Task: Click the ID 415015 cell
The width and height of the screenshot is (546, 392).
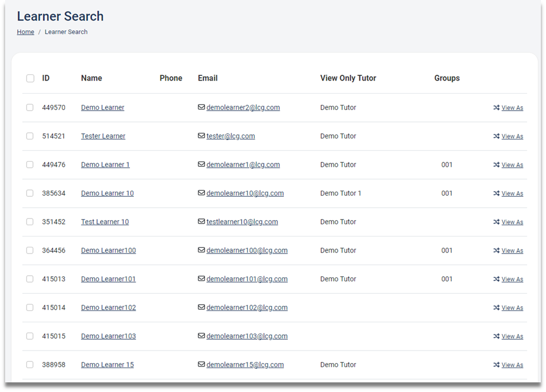Action: (53, 336)
